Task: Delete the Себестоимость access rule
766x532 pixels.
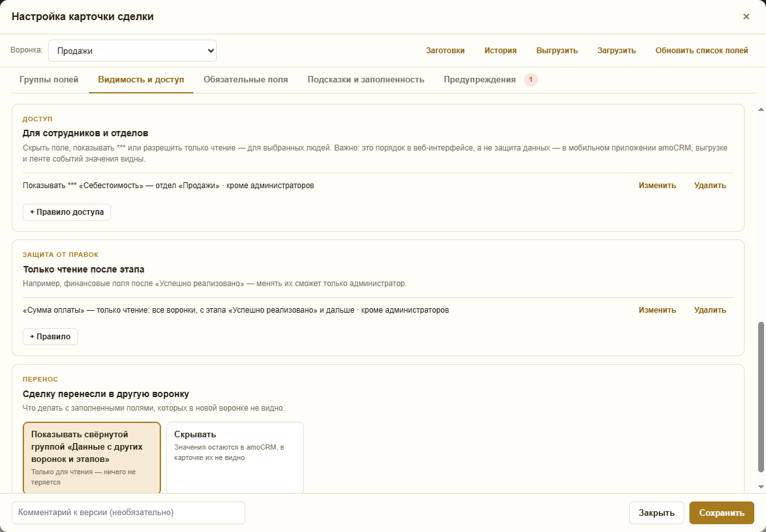Action: click(x=710, y=186)
